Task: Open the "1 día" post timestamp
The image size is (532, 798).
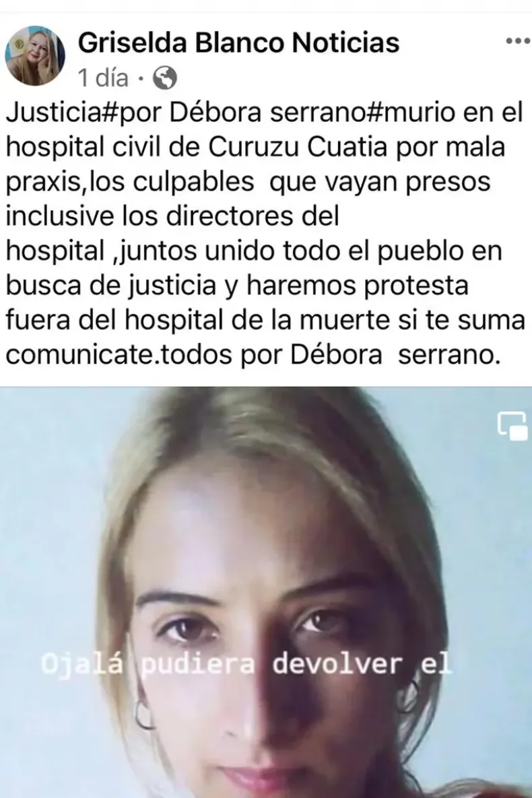Action: click(x=103, y=78)
